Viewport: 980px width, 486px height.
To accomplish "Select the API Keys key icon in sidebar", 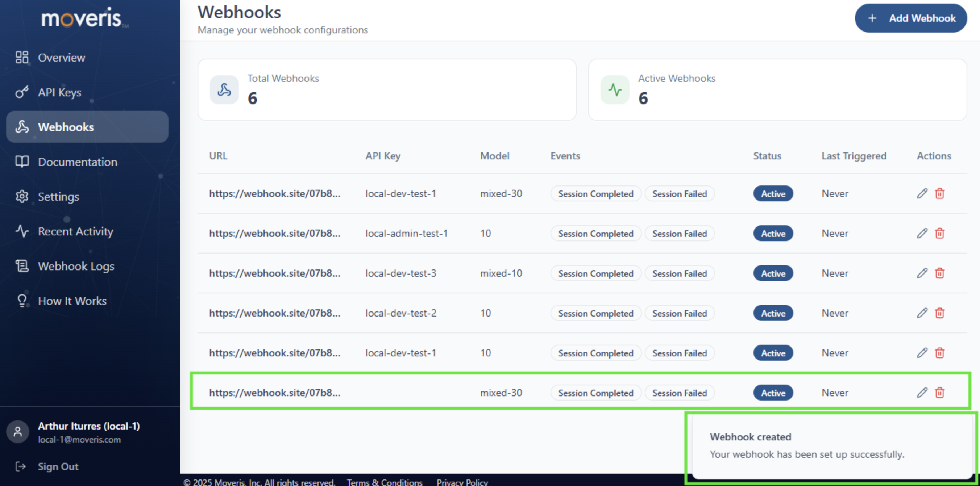I will point(22,92).
